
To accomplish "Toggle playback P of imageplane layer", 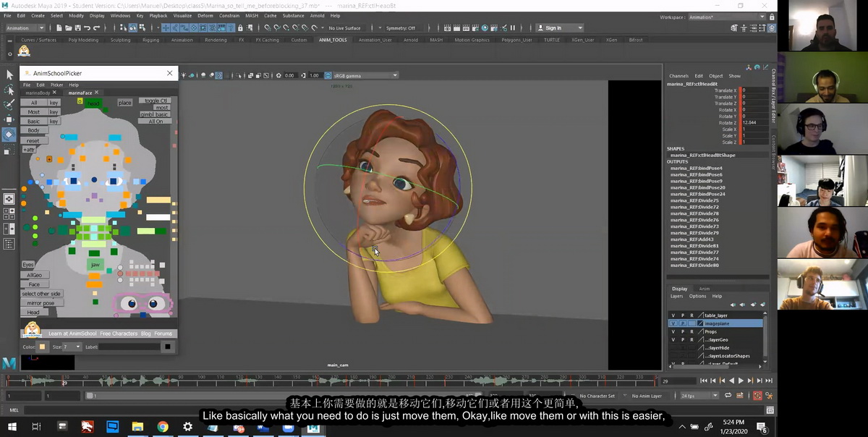I will 682,323.
